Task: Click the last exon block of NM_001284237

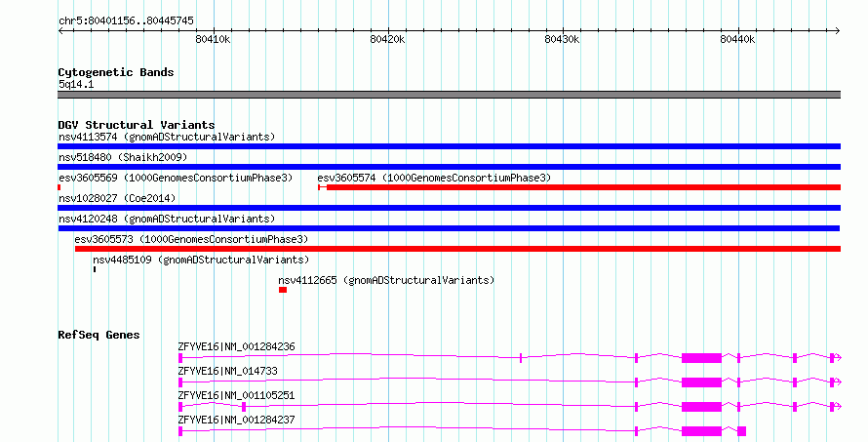Action: 742,431
